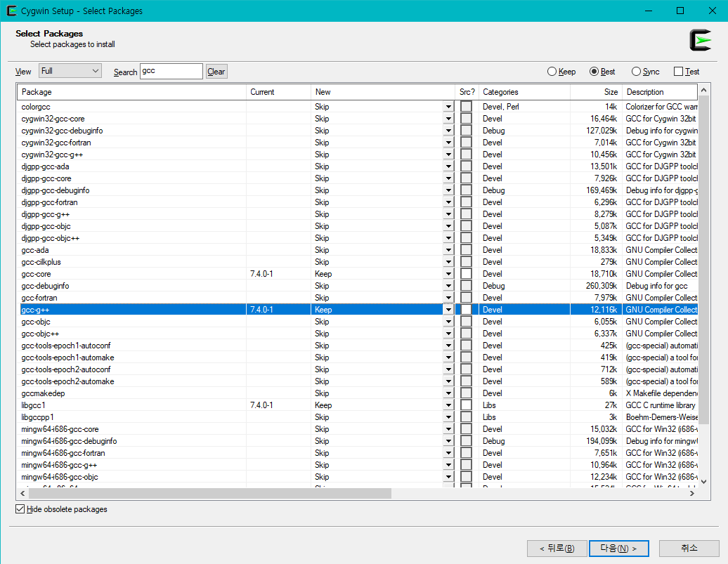Click the Skip action for gcc-objc

point(322,321)
